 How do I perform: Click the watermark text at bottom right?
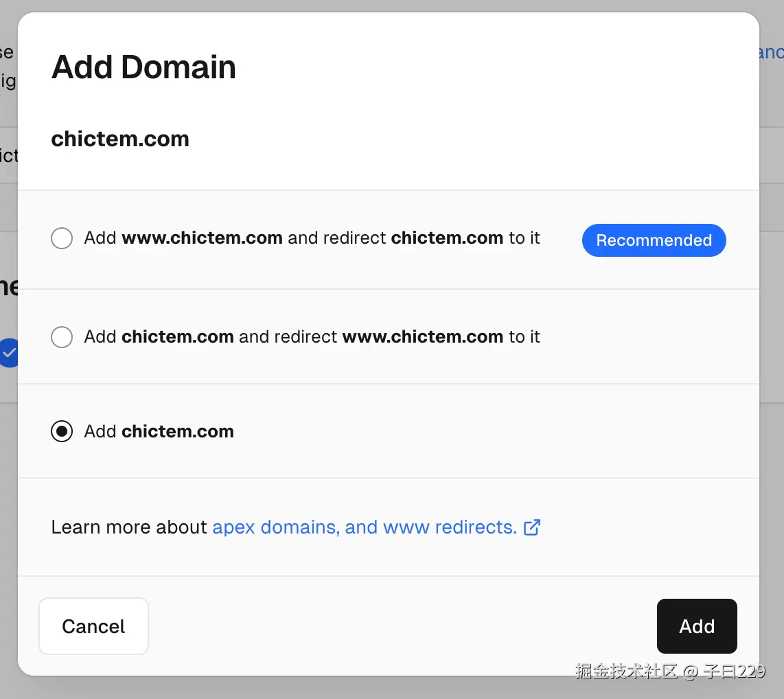[x=670, y=672]
